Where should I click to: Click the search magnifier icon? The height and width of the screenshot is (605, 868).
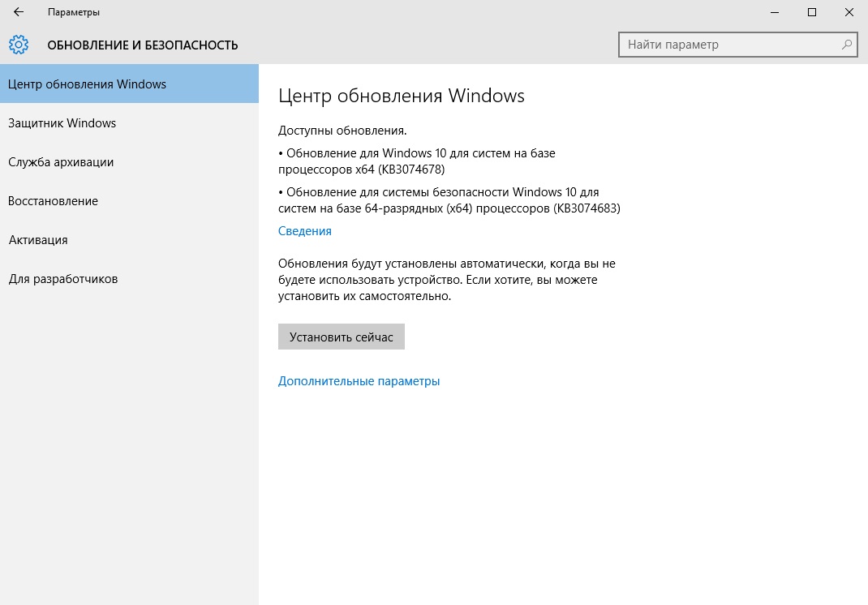point(846,45)
